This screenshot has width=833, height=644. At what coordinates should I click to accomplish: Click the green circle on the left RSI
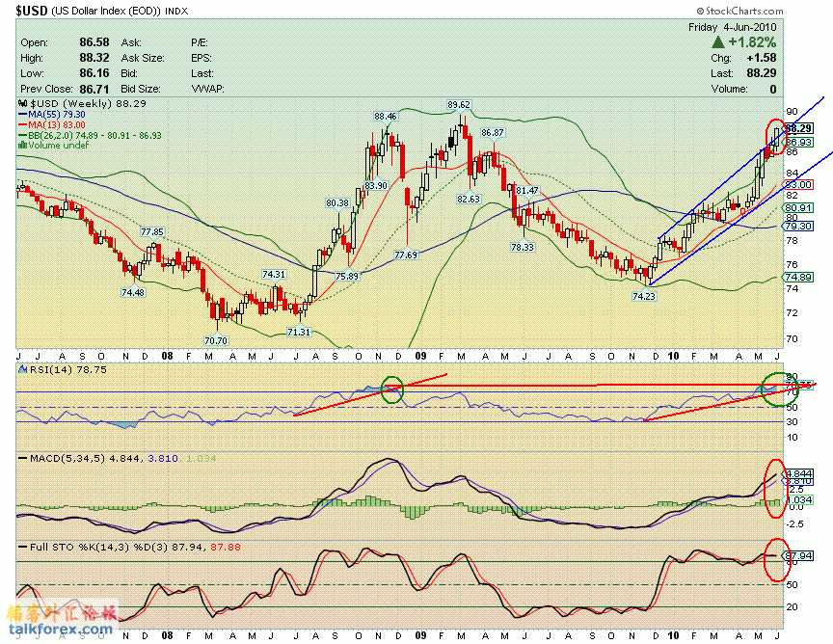point(391,389)
